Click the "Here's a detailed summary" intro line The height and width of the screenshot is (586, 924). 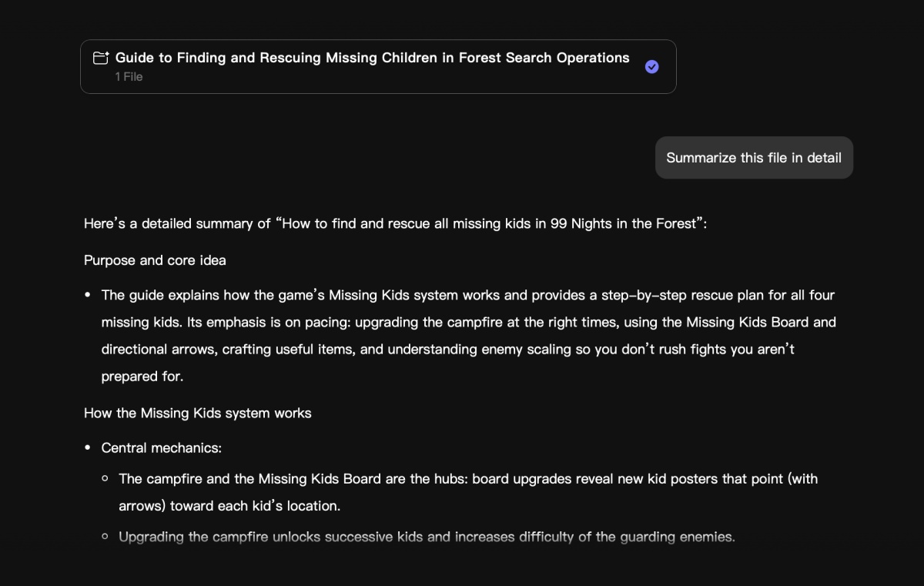(x=395, y=224)
